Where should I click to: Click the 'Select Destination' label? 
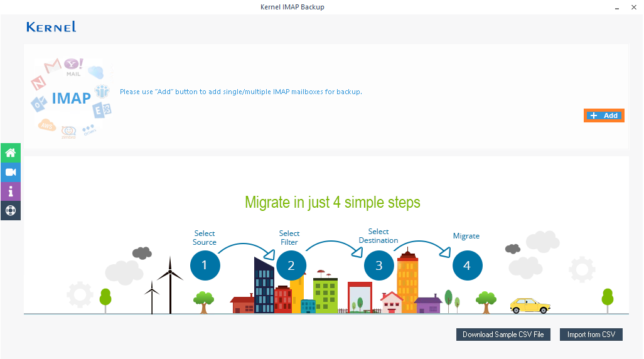(x=378, y=236)
